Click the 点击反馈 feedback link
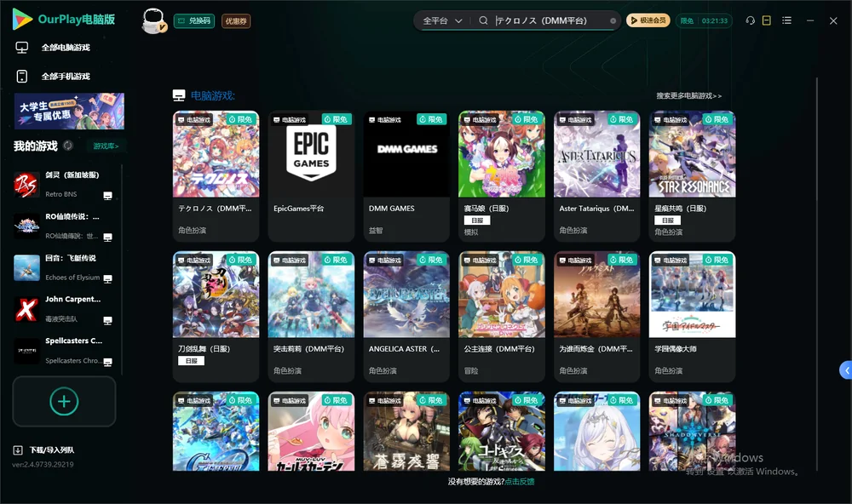Image resolution: width=852 pixels, height=504 pixels. click(520, 481)
